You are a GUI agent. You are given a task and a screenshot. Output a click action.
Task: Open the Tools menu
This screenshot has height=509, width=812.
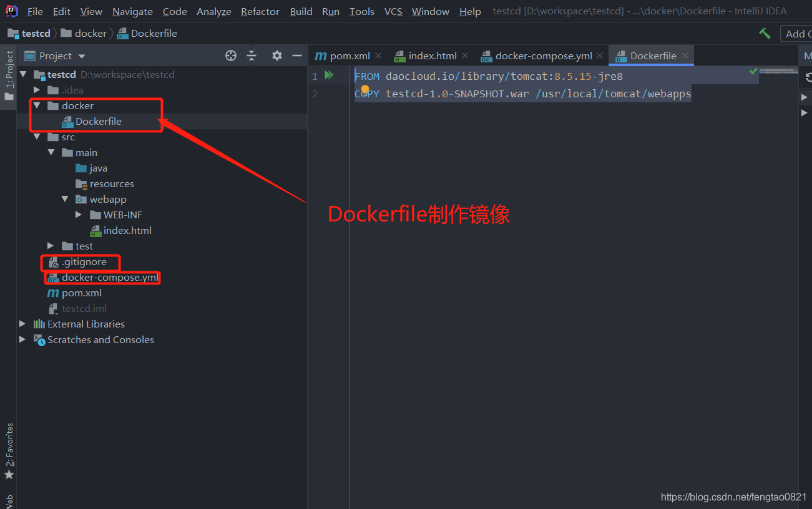[362, 11]
